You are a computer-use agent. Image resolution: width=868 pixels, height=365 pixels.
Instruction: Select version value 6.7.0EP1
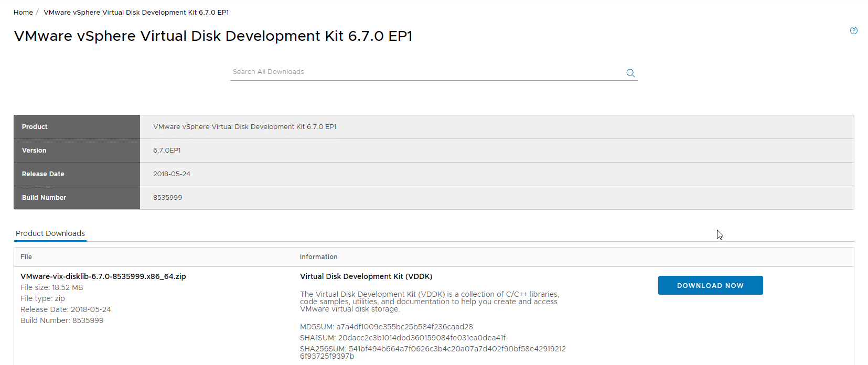click(167, 151)
